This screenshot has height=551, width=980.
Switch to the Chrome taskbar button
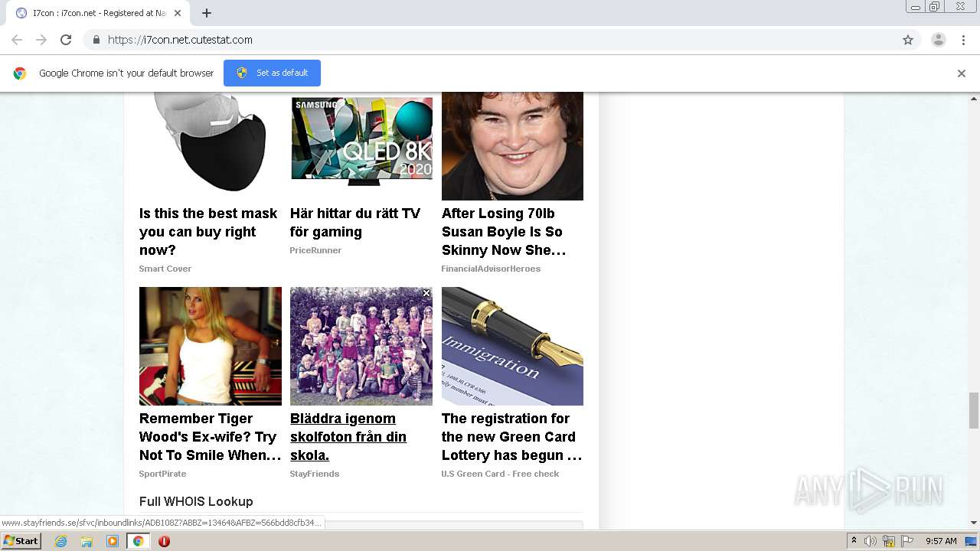[138, 541]
